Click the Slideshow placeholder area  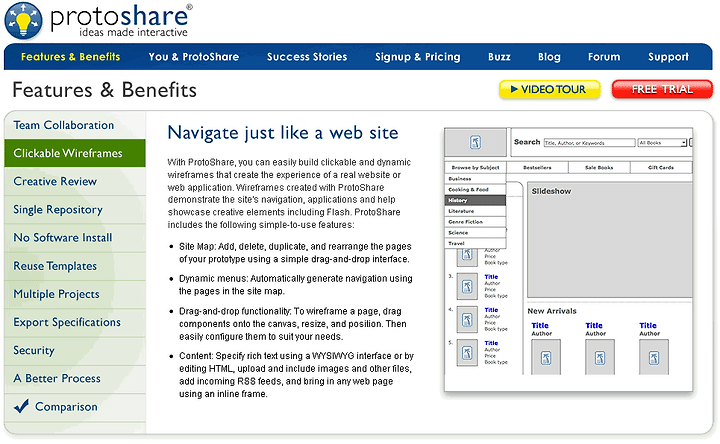click(609, 240)
